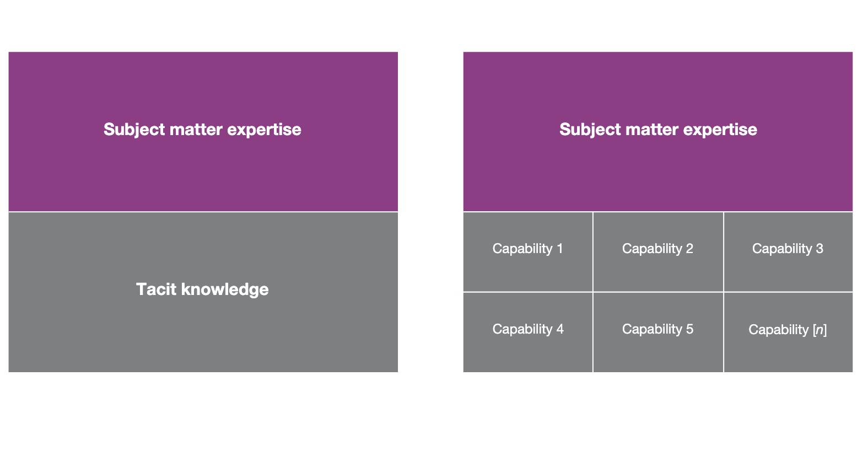Viewport: 868px width, 456px height.
Task: Click the digit 3 in Capability 3
Action: pyautogui.click(x=820, y=249)
